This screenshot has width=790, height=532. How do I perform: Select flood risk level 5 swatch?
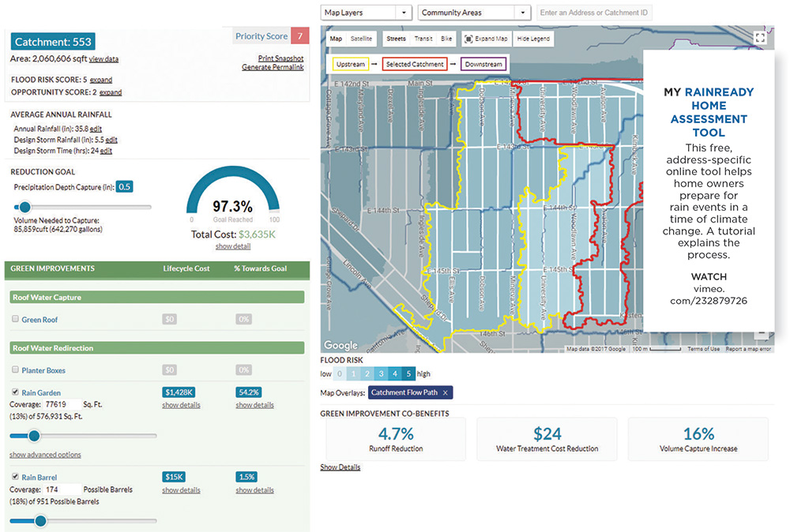tap(408, 373)
